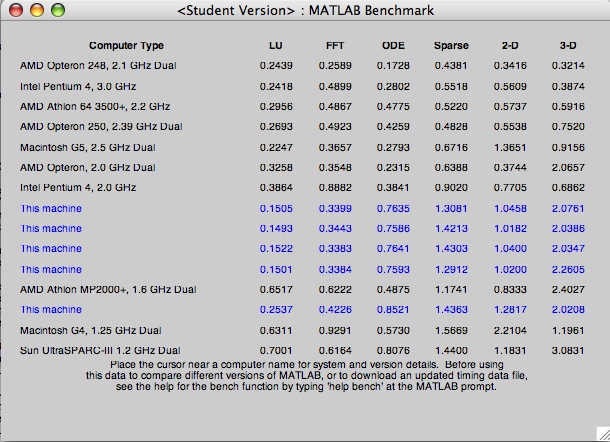Click ODE value 0.4775
This screenshot has height=442, width=610.
(393, 107)
